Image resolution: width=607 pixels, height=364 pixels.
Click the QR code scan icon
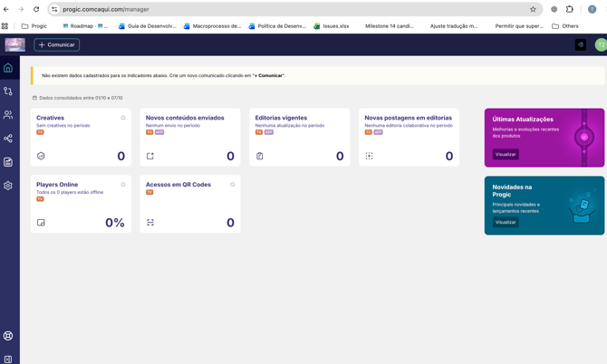point(150,223)
